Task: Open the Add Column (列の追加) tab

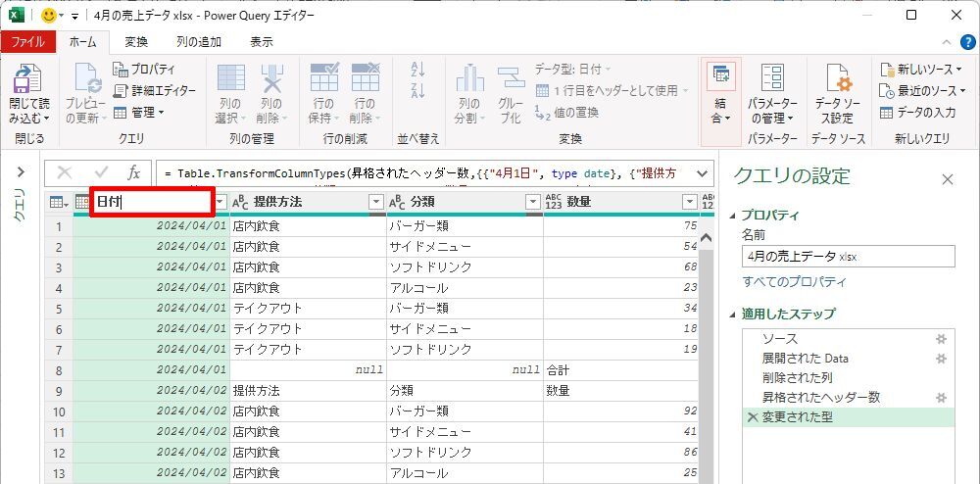Action: (198, 41)
